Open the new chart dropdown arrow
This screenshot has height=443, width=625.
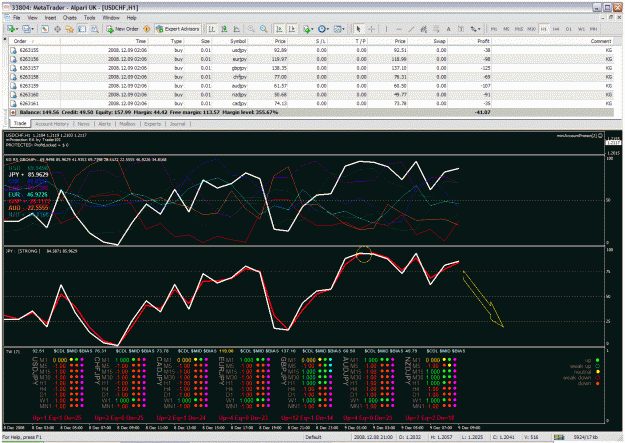[x=17, y=29]
